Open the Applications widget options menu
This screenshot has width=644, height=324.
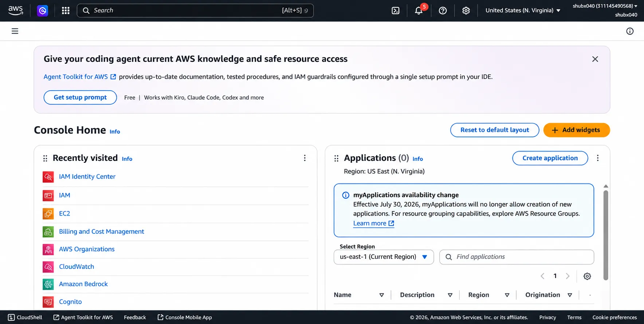pos(598,158)
